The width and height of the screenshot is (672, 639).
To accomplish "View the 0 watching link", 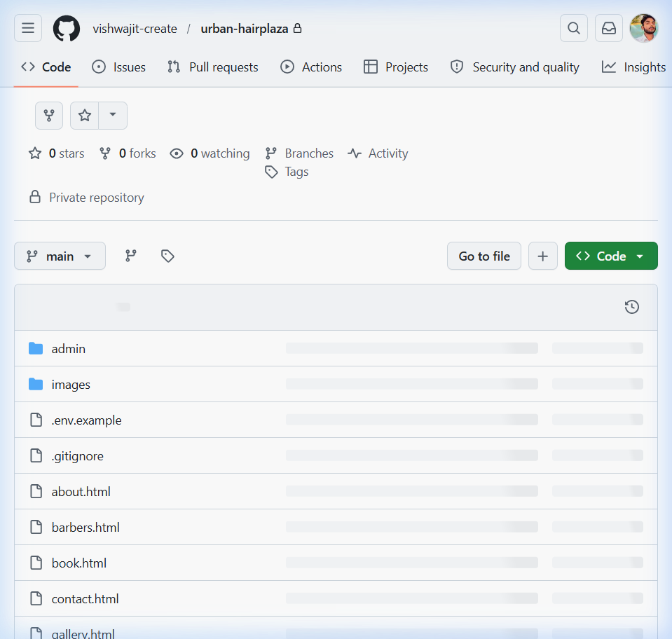I will [210, 153].
